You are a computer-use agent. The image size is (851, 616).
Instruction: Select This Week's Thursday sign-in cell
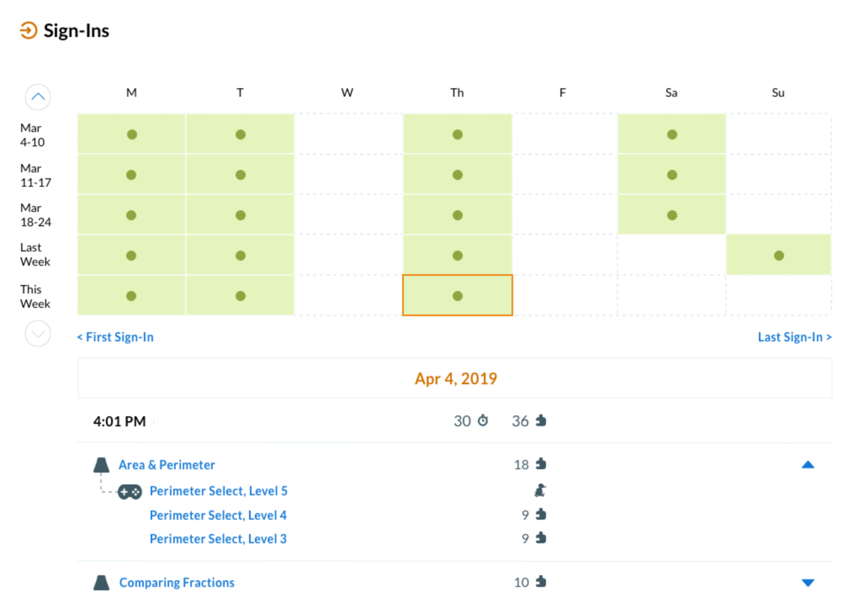point(457,296)
